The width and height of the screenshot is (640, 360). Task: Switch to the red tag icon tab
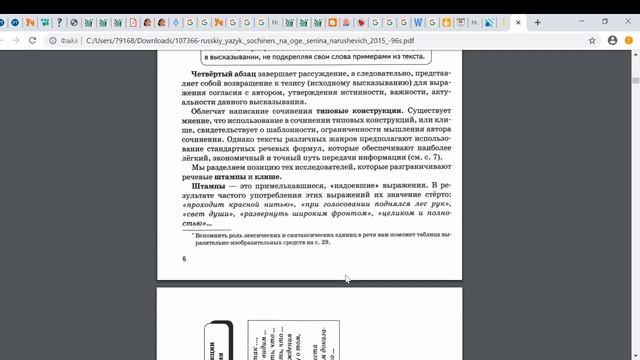point(361,23)
